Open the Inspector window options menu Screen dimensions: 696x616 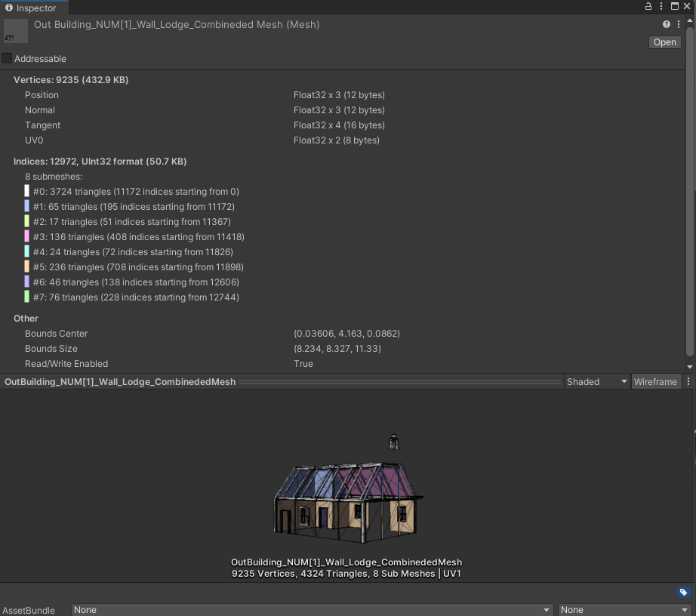point(661,6)
